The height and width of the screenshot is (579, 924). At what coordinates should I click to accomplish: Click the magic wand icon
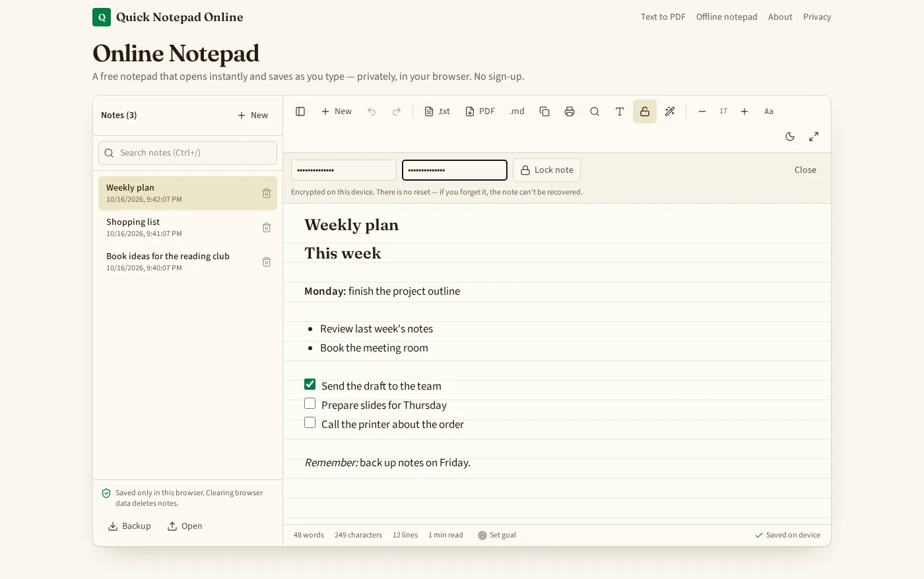pos(670,111)
